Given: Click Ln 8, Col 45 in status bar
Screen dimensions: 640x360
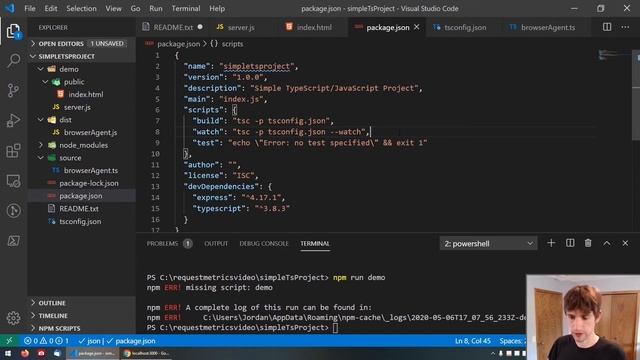Looking at the screenshot, I should click(x=473, y=340).
